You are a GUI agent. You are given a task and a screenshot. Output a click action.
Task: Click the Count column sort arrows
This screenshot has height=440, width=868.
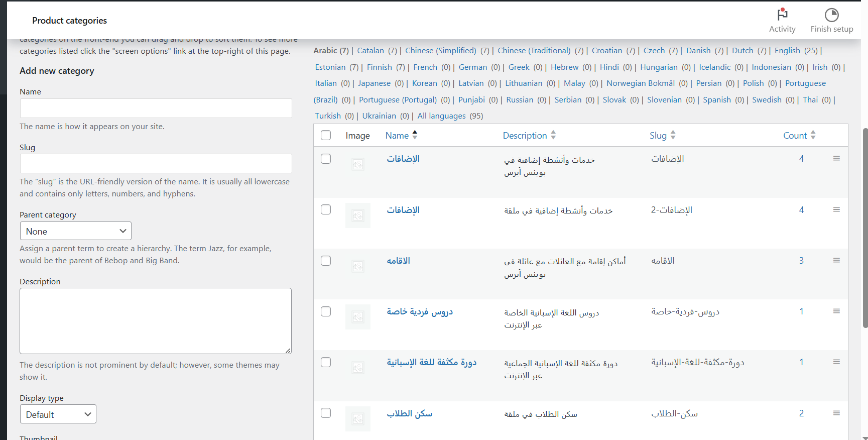pos(813,135)
